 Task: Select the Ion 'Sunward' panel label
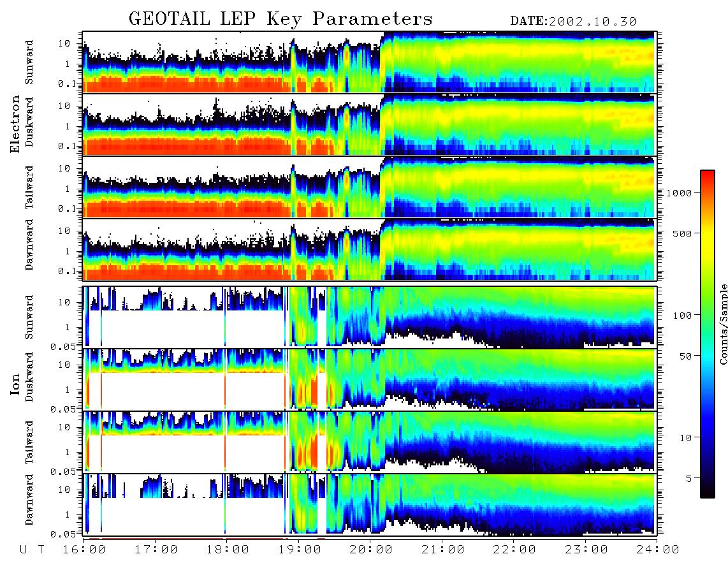[29, 317]
